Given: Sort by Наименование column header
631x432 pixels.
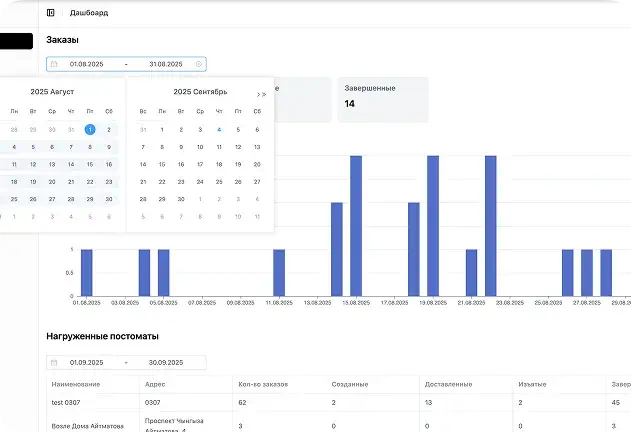Looking at the screenshot, I should point(75,384).
